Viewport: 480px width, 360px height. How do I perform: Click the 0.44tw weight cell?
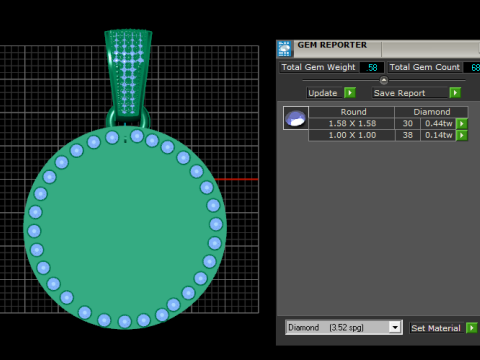[x=438, y=124]
